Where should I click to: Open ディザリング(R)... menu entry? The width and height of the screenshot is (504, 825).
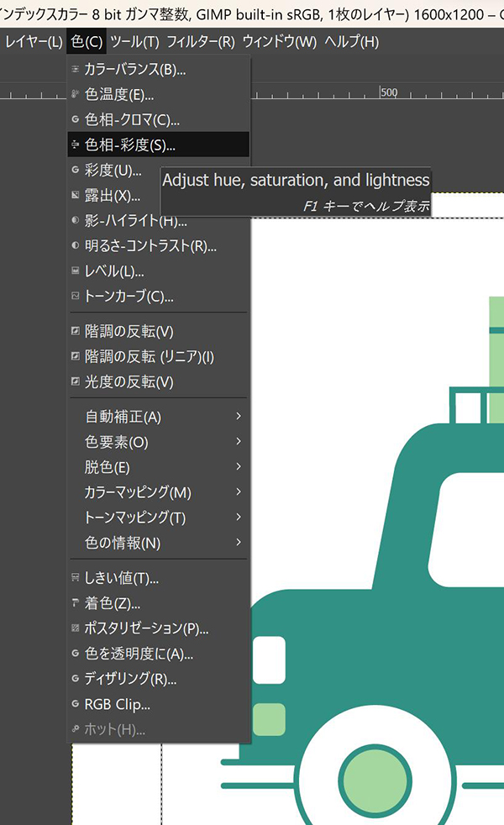[159, 679]
